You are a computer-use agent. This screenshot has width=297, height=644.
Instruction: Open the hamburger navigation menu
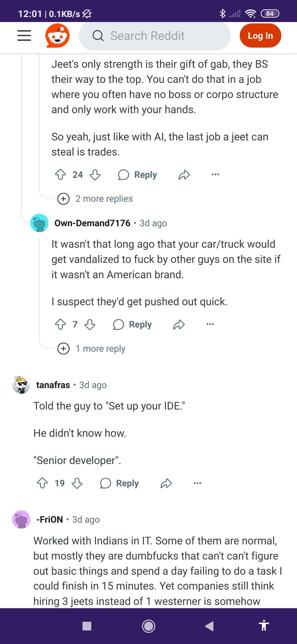24,36
